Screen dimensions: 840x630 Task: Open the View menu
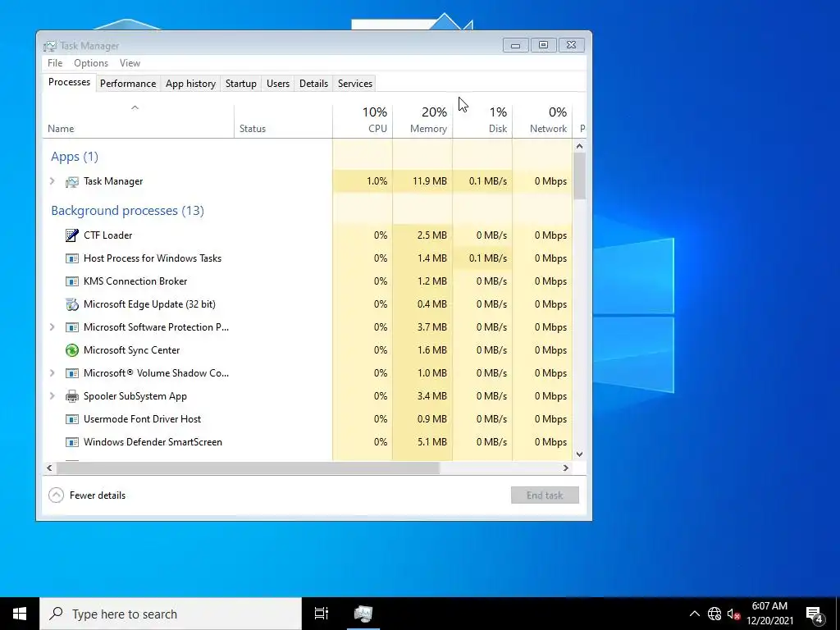click(x=130, y=63)
